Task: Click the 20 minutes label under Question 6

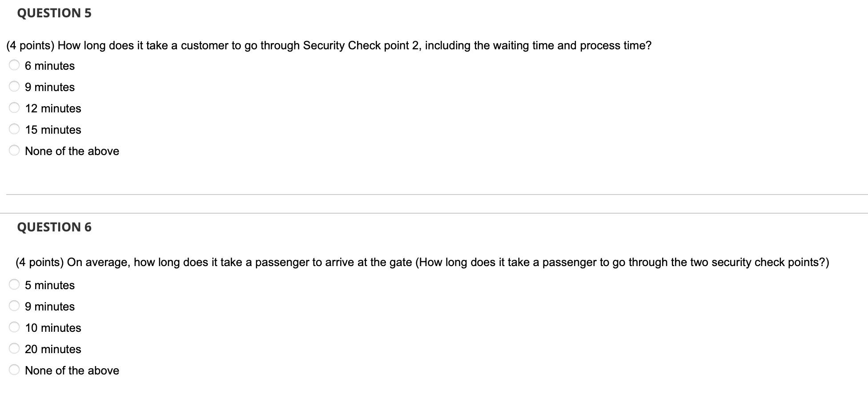Action: coord(53,349)
